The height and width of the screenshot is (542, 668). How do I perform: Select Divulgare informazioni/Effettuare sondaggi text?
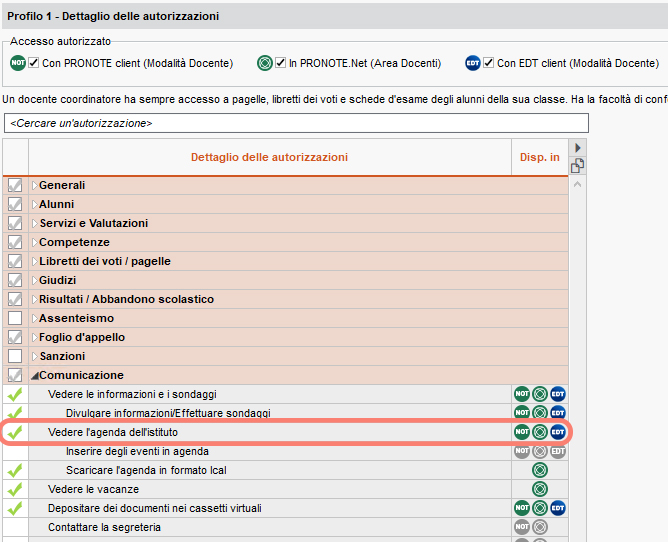[168, 413]
